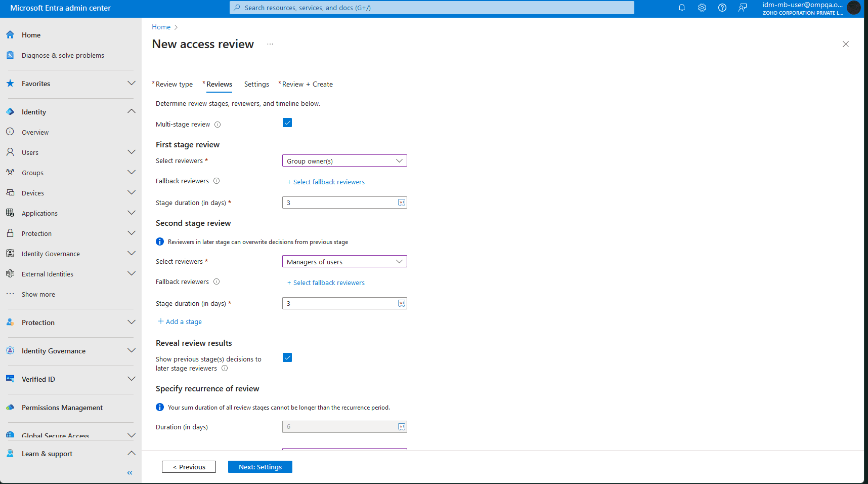
Task: Open the feedback panel icon
Action: pyautogui.click(x=742, y=8)
